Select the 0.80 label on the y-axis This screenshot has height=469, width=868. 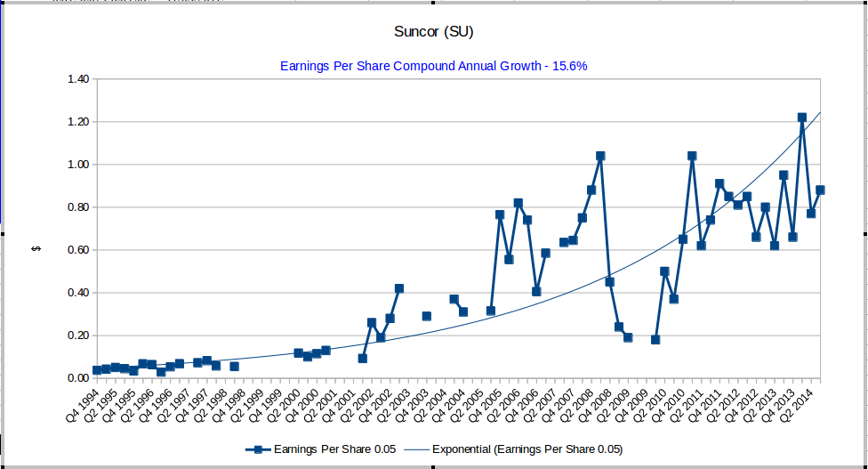[x=78, y=207]
